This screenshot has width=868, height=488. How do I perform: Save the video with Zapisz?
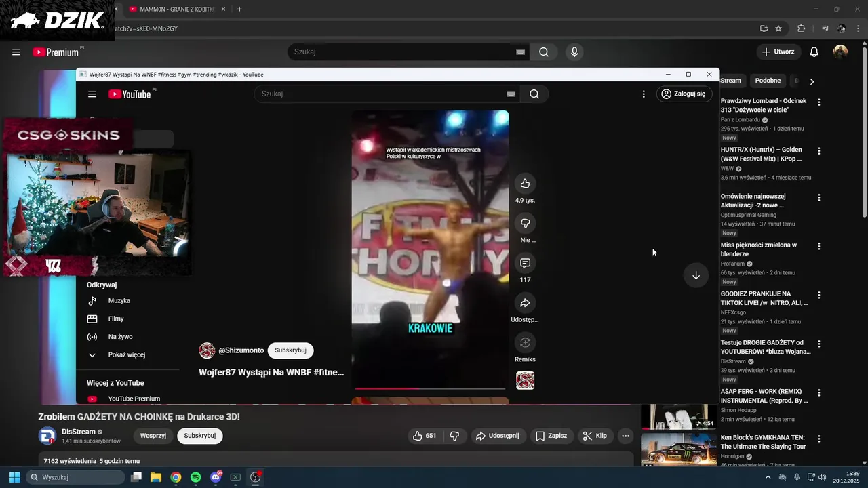551,436
